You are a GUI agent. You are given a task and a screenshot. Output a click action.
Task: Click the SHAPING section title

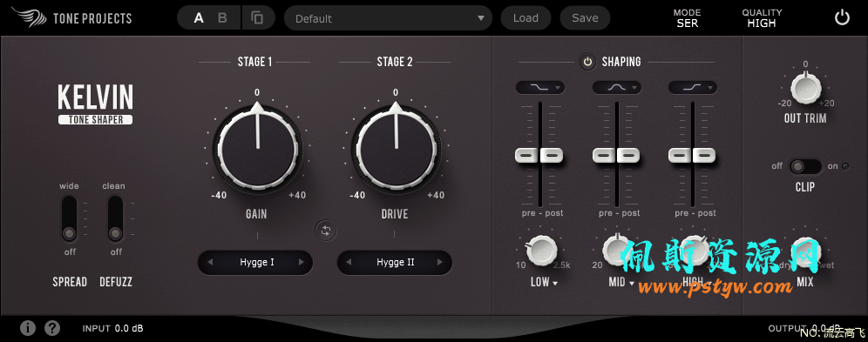[x=621, y=61]
